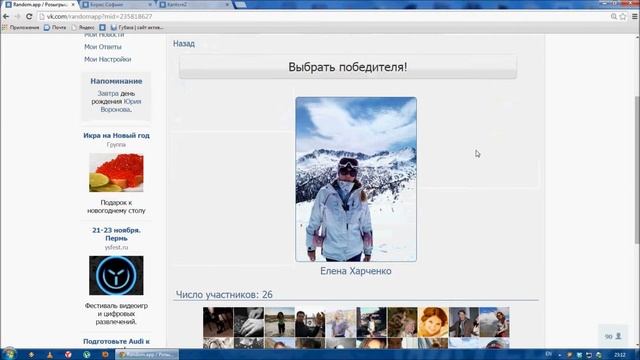Image resolution: width=640 pixels, height=360 pixels.
Task: Close the second browser tab
Action: (150, 5)
